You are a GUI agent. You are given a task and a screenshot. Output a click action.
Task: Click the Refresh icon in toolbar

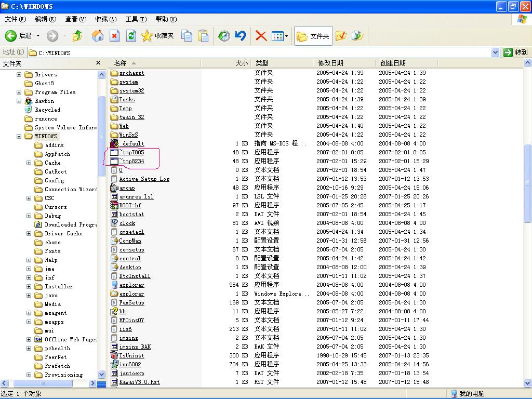[131, 36]
